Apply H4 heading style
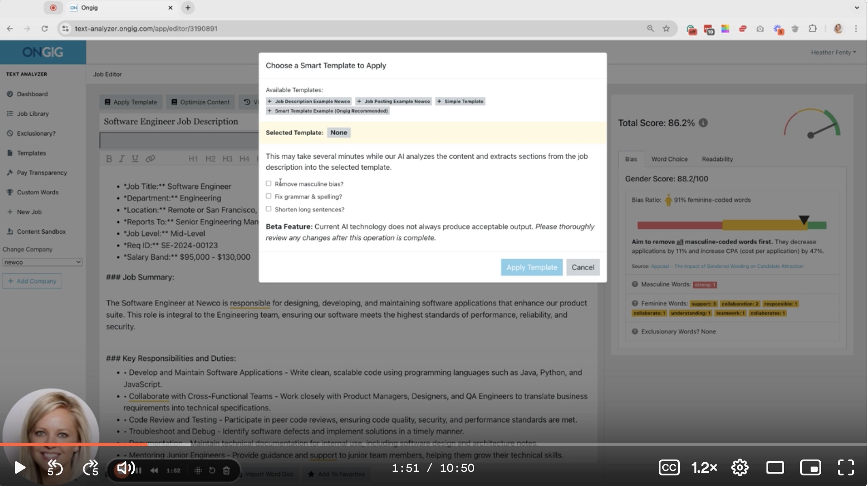The image size is (868, 486). (x=244, y=159)
